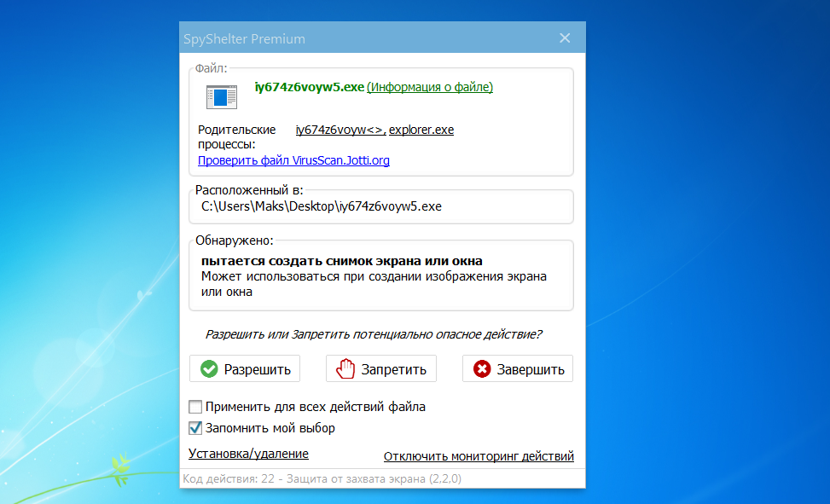
Task: Click the status text 'Код действия: 22'
Action: point(229,479)
